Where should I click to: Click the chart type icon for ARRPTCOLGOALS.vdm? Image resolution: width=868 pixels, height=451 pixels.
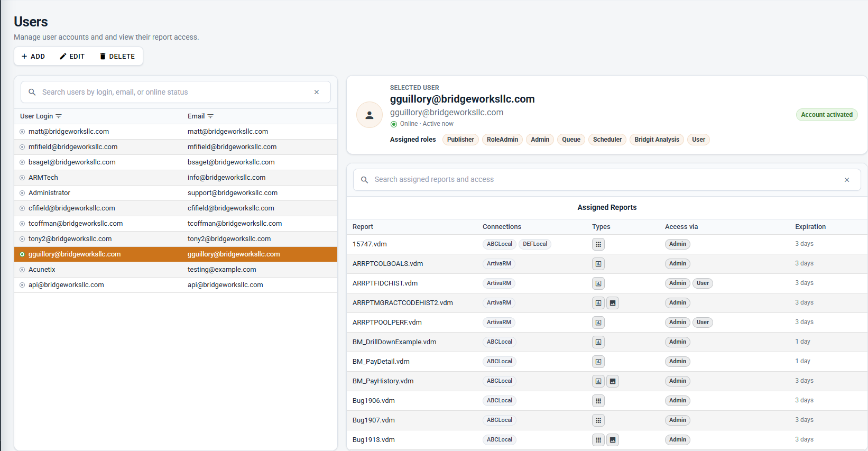pyautogui.click(x=598, y=264)
